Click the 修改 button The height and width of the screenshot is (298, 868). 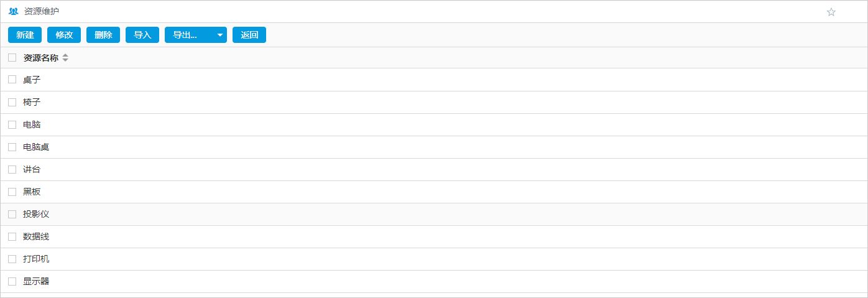tap(64, 35)
